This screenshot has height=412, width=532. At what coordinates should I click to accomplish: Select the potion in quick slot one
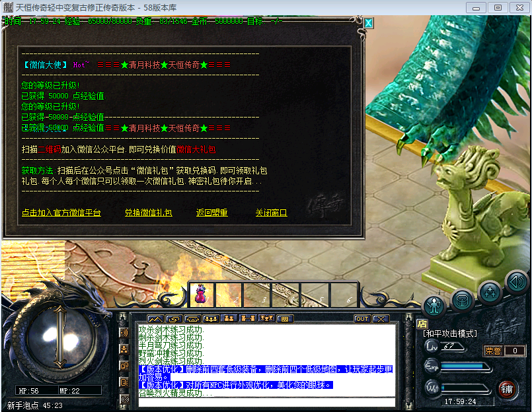201,294
